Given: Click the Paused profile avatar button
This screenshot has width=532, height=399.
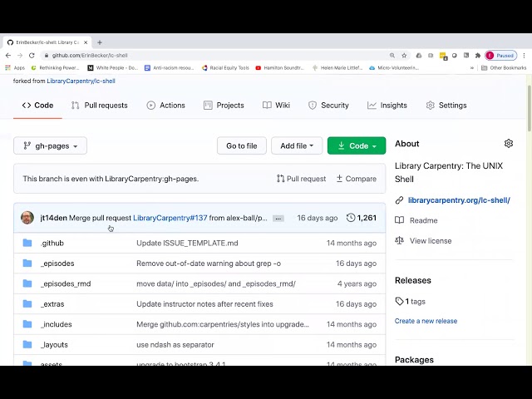Looking at the screenshot, I should coord(501,56).
